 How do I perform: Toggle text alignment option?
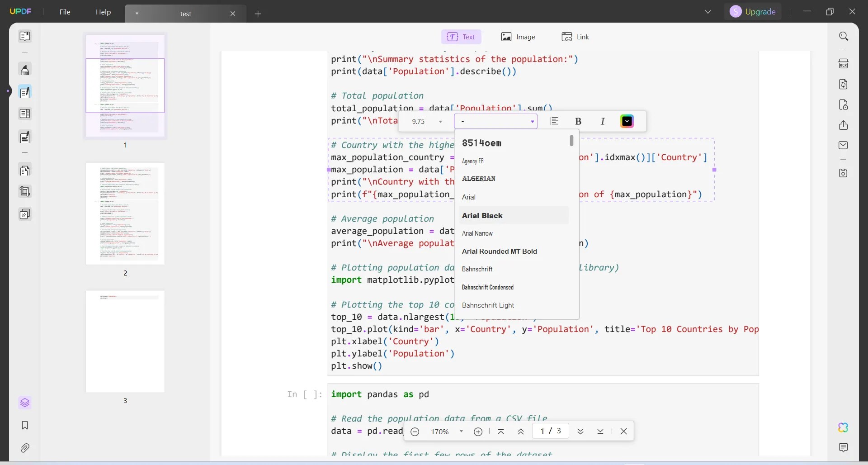(554, 121)
